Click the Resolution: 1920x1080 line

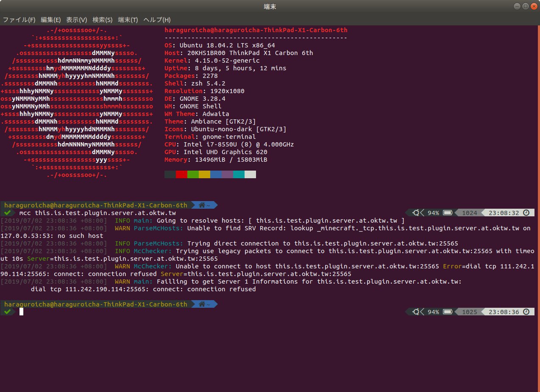click(x=204, y=91)
